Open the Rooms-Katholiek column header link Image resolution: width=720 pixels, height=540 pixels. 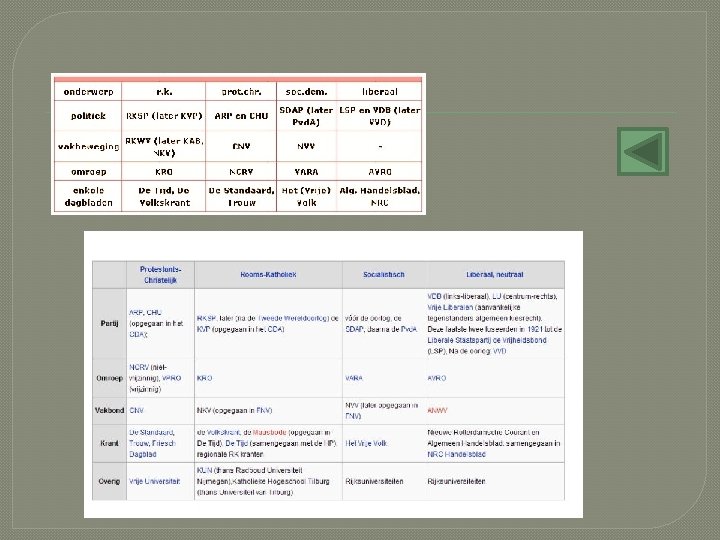coord(268,275)
